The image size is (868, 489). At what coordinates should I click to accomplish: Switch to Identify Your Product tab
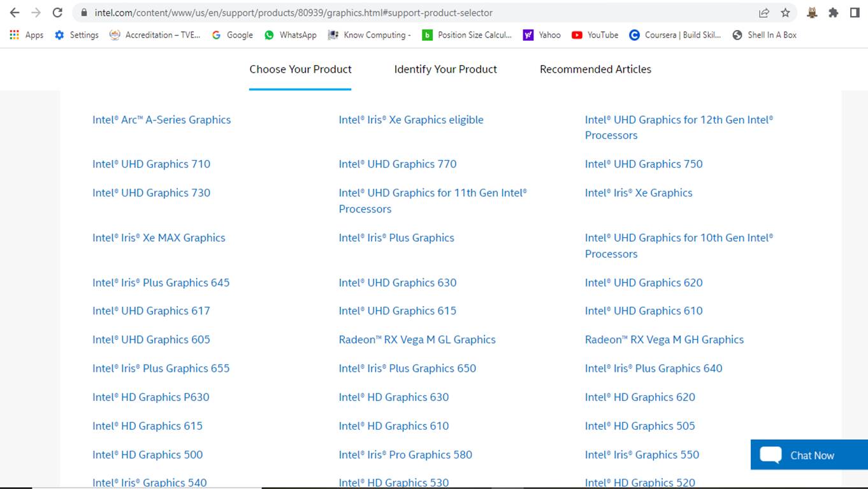pyautogui.click(x=445, y=69)
